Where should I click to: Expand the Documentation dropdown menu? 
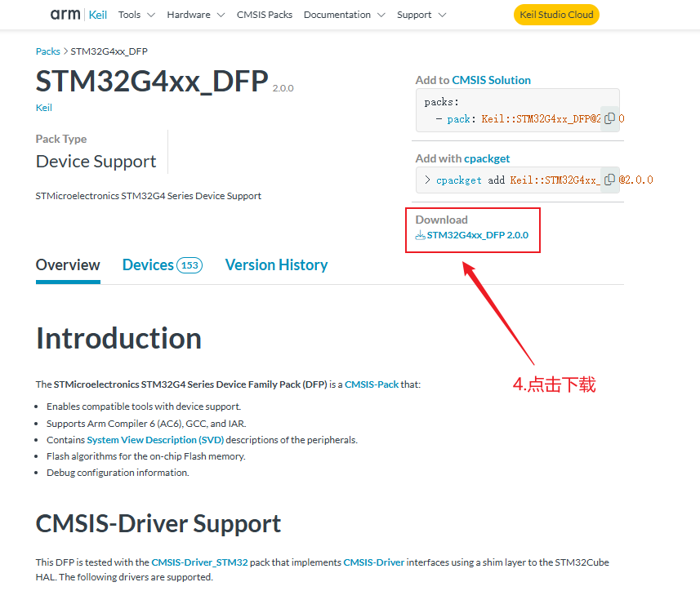tap(344, 15)
